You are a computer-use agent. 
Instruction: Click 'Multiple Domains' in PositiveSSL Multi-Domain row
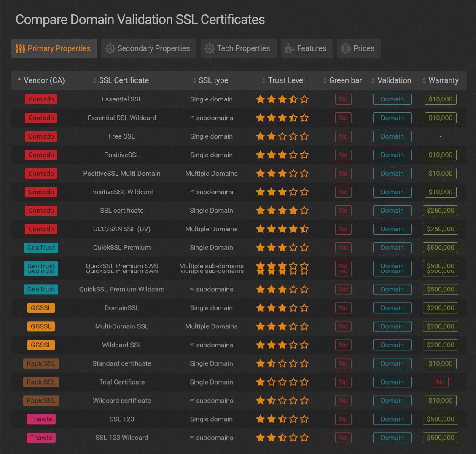click(x=211, y=173)
